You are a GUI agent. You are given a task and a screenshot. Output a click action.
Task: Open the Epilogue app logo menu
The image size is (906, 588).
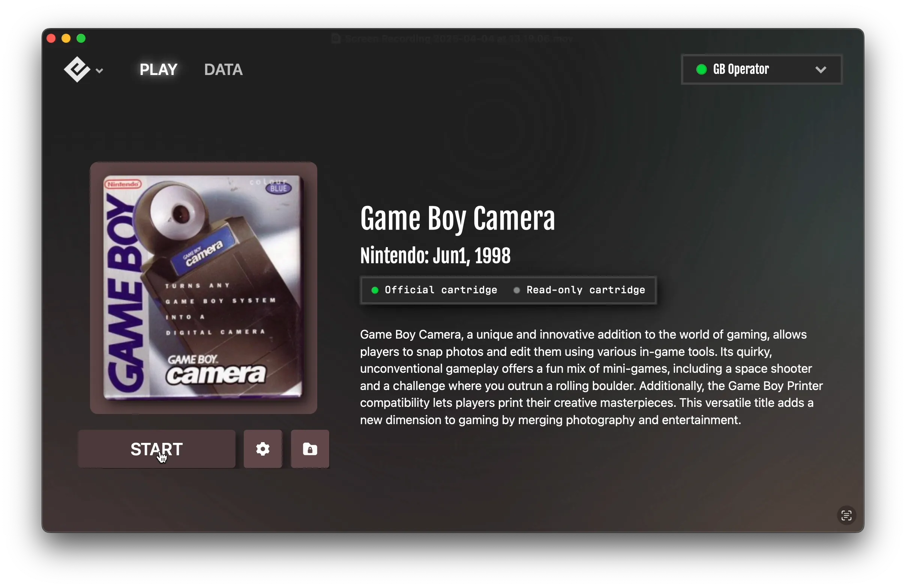[x=78, y=69]
